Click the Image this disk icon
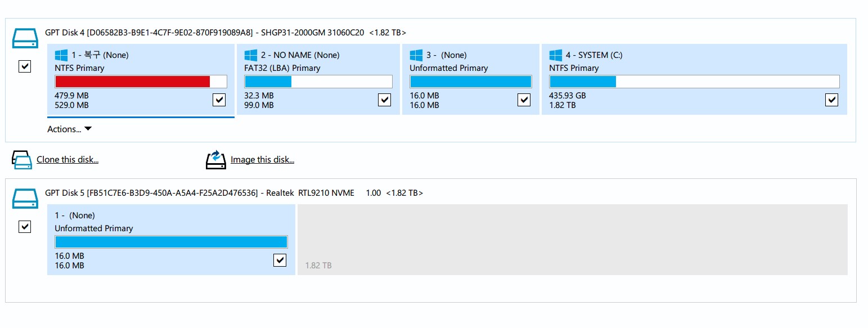Viewport: 868px width, 328px height. (x=216, y=160)
